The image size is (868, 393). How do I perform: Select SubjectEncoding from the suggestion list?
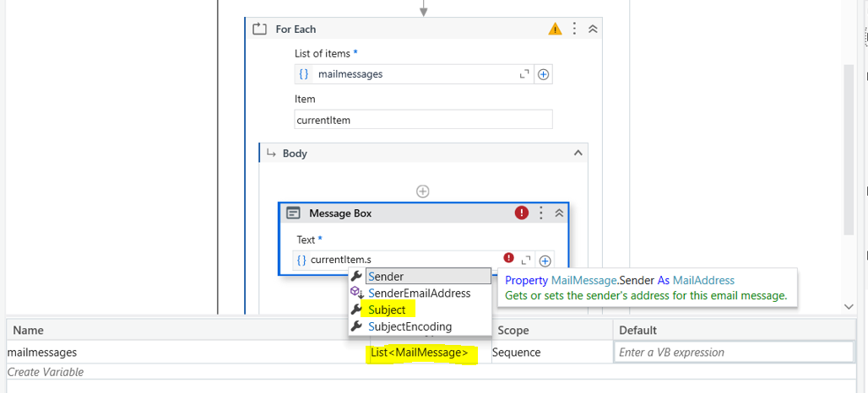410,326
